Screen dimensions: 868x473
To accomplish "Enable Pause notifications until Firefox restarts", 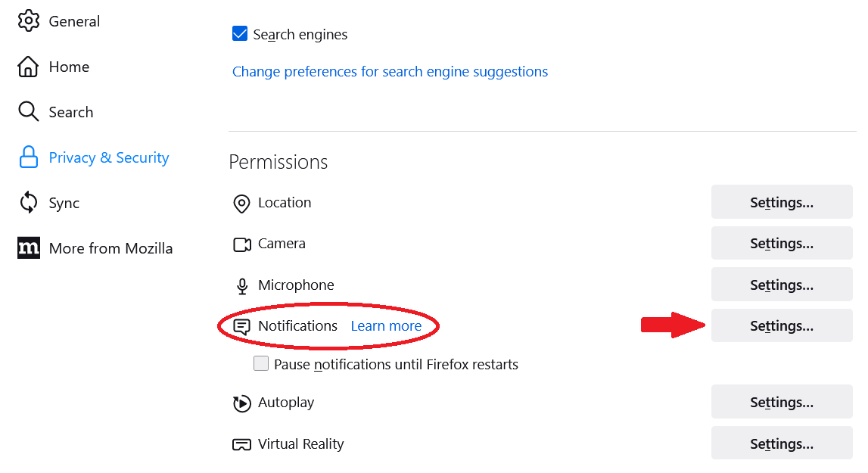I will point(261,363).
